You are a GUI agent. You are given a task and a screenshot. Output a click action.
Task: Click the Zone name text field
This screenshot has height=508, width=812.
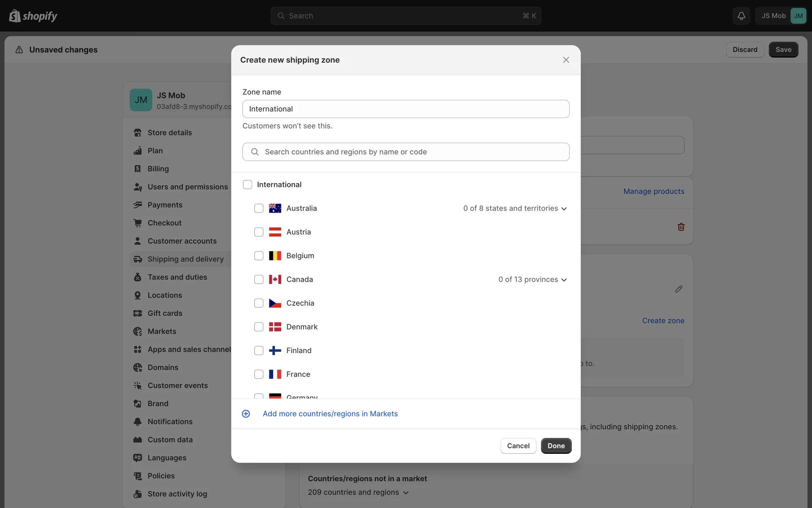tap(406, 109)
